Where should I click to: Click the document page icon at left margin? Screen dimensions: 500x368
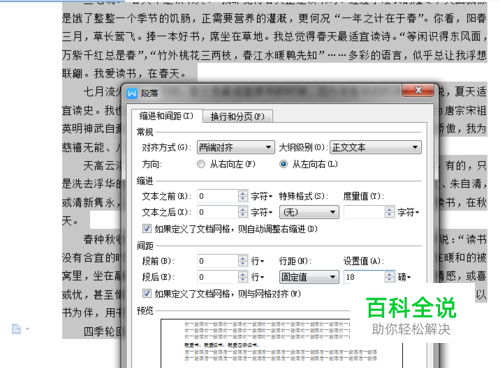pos(16,329)
